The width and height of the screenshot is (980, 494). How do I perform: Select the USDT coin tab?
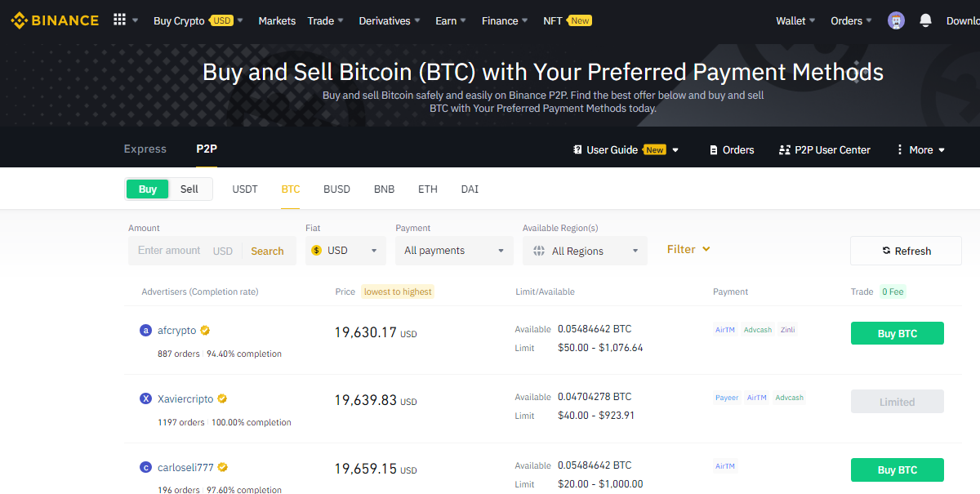click(245, 189)
